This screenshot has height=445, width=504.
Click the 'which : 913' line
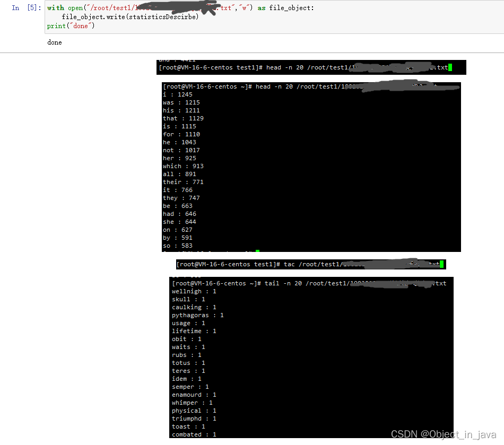pos(183,166)
